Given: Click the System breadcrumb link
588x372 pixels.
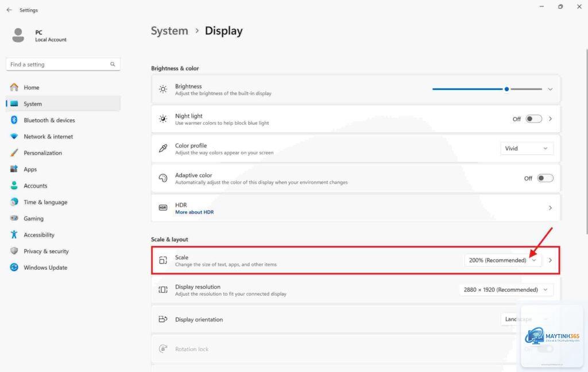Looking at the screenshot, I should [x=169, y=31].
